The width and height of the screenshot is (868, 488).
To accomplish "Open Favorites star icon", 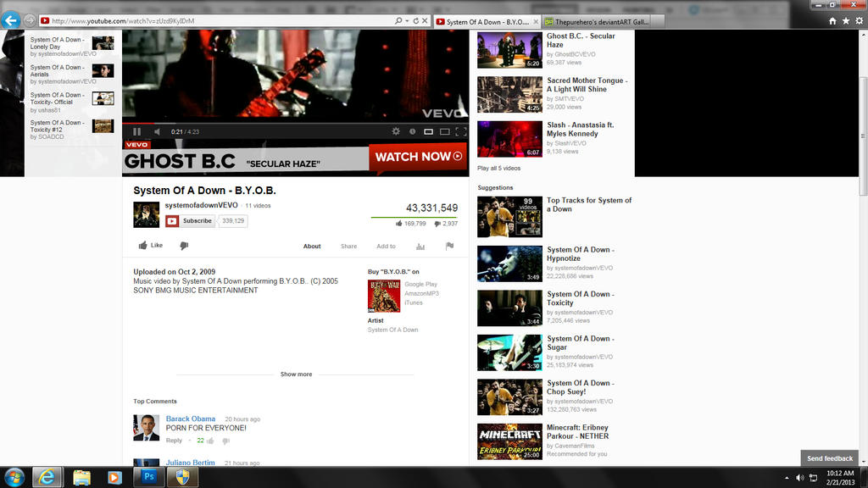I will (846, 21).
